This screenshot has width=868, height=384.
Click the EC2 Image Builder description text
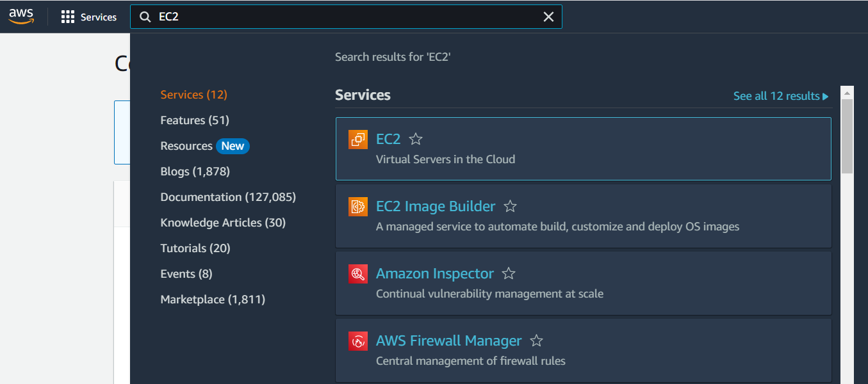point(558,227)
